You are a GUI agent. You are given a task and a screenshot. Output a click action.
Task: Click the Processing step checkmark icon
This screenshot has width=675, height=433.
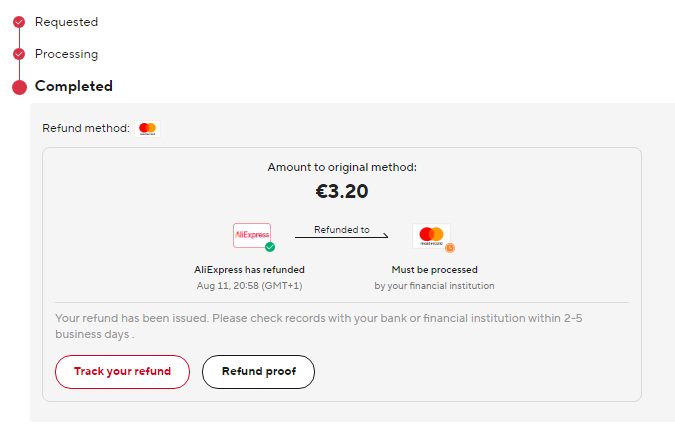[19, 54]
